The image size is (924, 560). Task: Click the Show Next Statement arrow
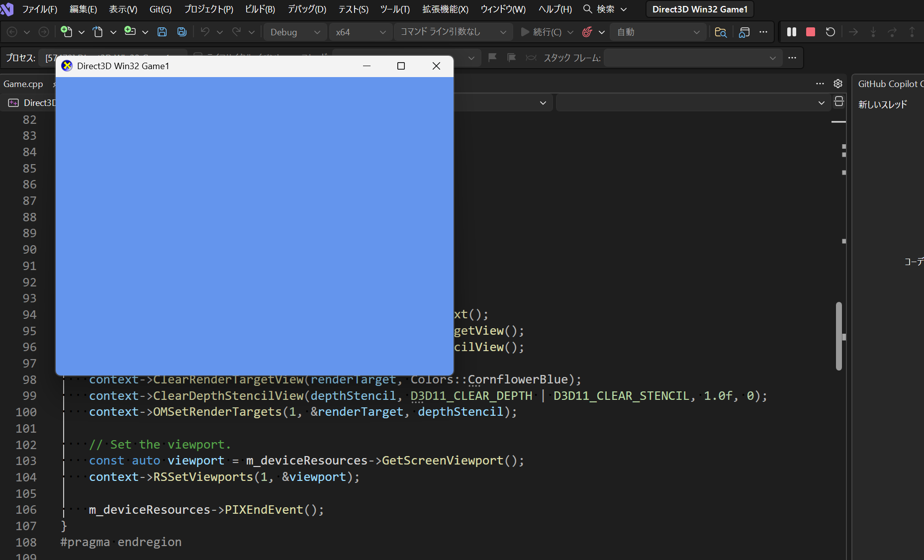(853, 32)
